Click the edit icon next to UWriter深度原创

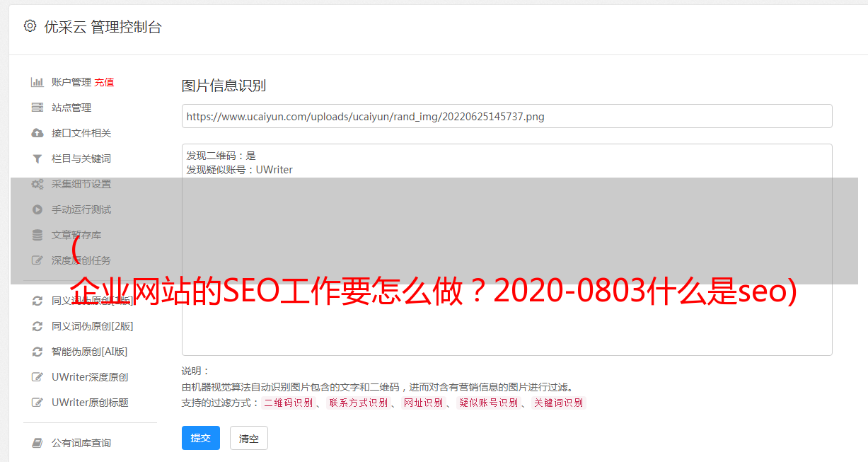(37, 377)
